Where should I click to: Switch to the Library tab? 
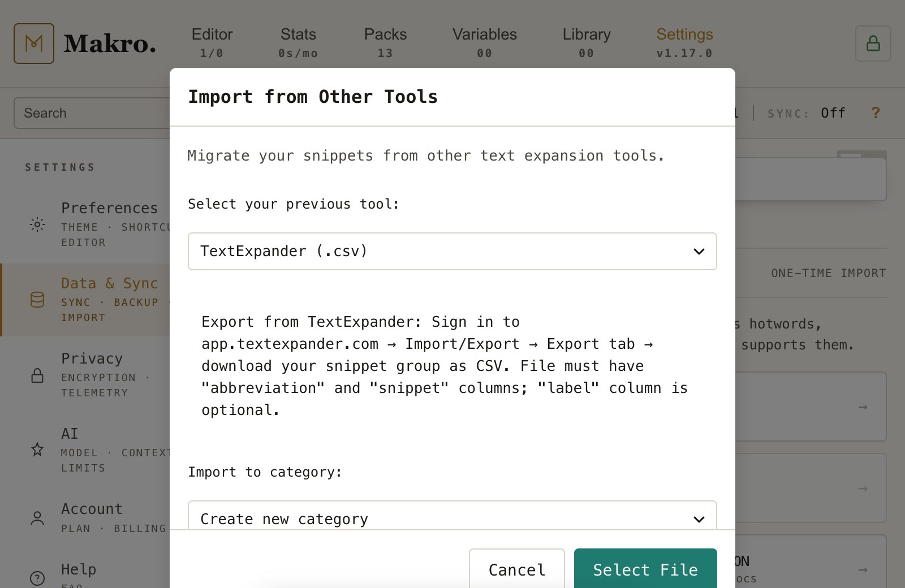click(x=587, y=43)
